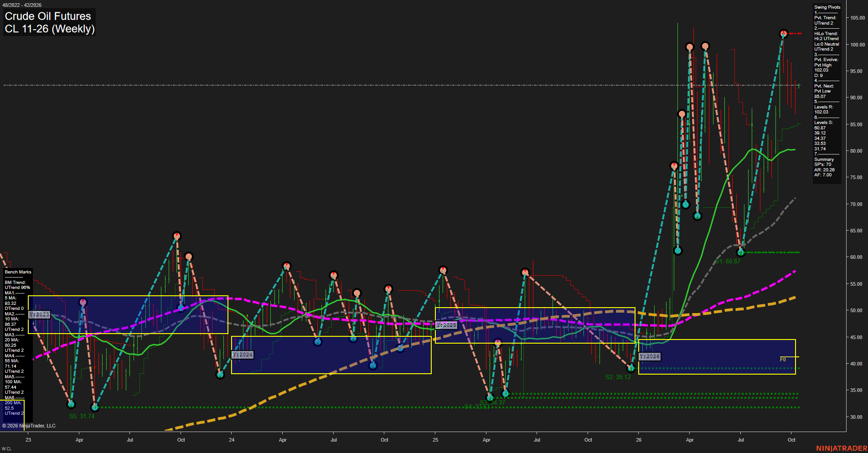Click the 5 MA value 93.32

click(10, 304)
